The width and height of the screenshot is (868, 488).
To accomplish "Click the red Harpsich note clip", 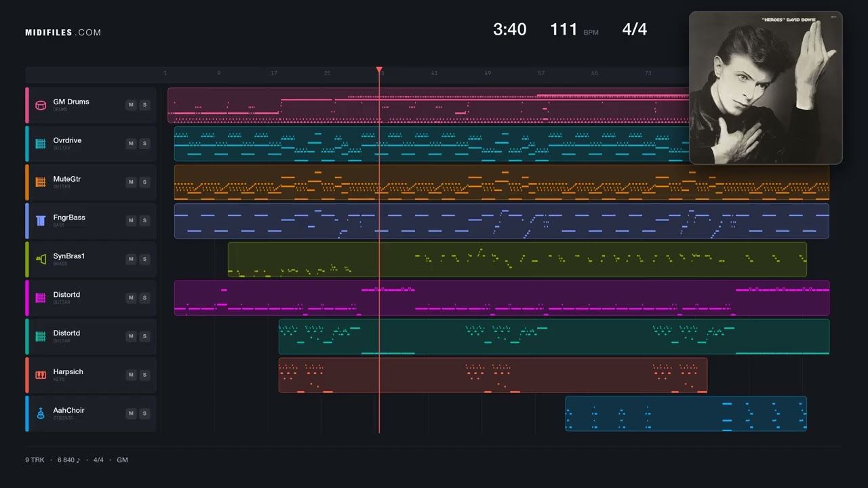I will click(493, 375).
